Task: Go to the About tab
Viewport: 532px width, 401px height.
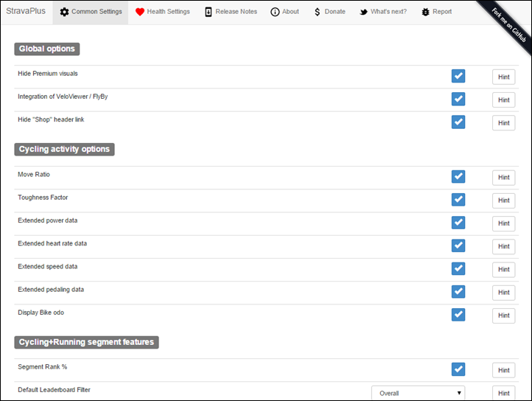Action: click(284, 13)
